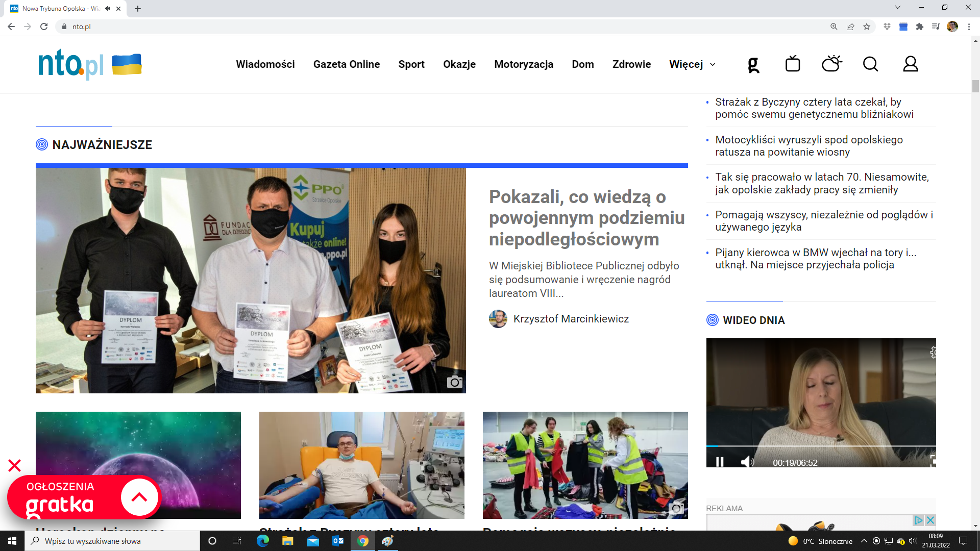The image size is (980, 551).
Task: Open the volunteers sorting clothes thumbnail
Action: click(x=585, y=465)
